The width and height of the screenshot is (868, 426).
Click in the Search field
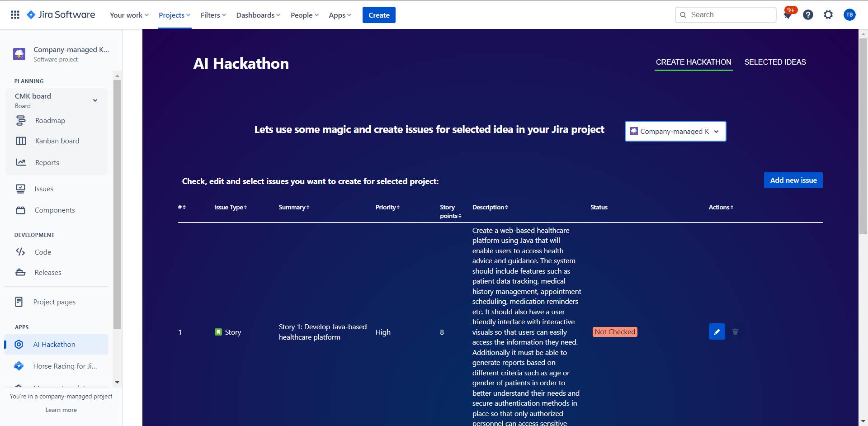[726, 15]
